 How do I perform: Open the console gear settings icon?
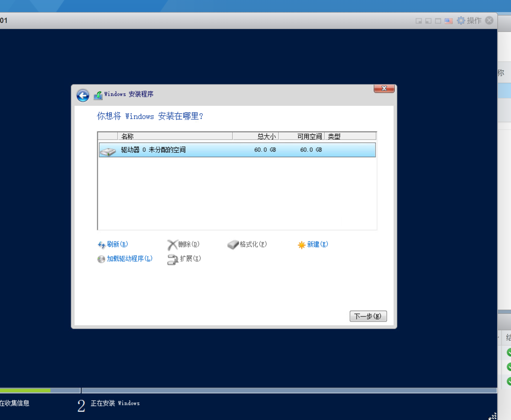(461, 21)
